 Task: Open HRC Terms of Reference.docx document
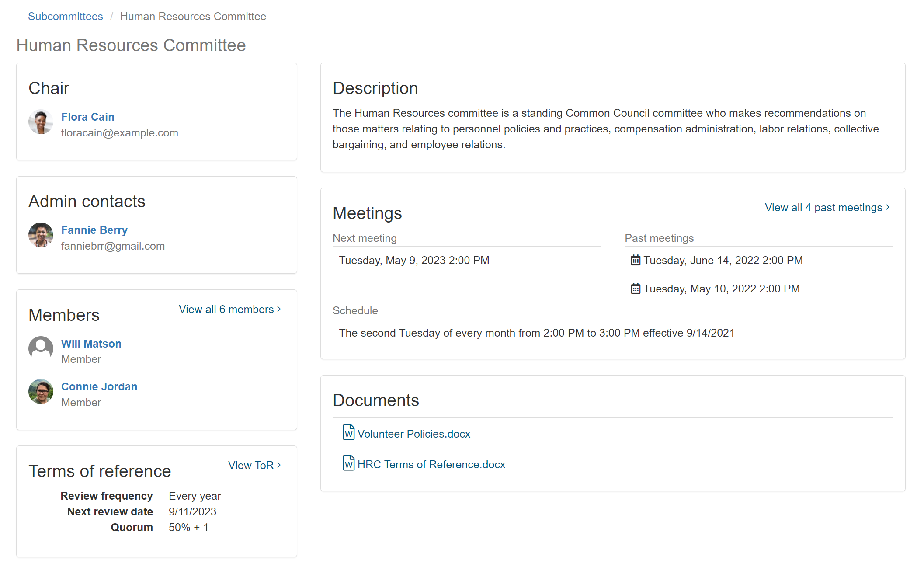[431, 465]
